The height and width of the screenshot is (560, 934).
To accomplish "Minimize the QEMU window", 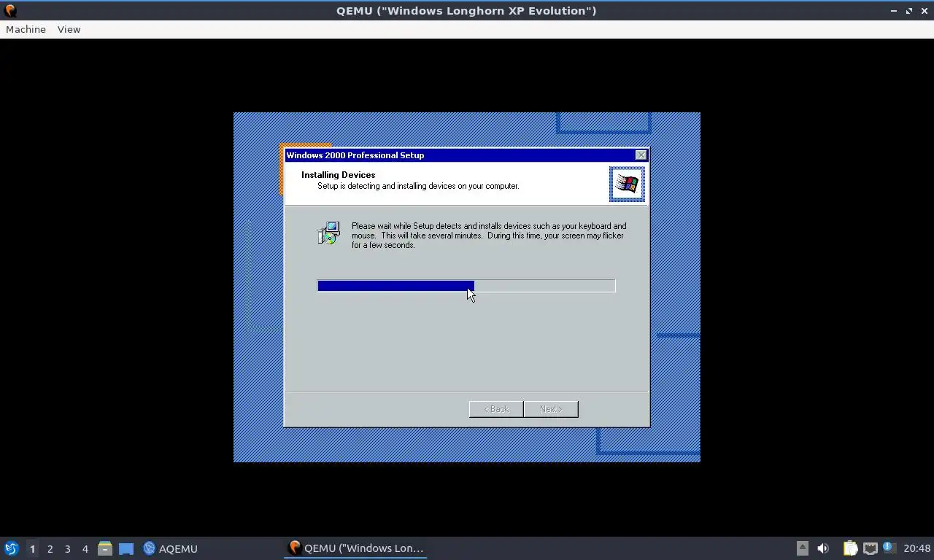I will coord(894,11).
